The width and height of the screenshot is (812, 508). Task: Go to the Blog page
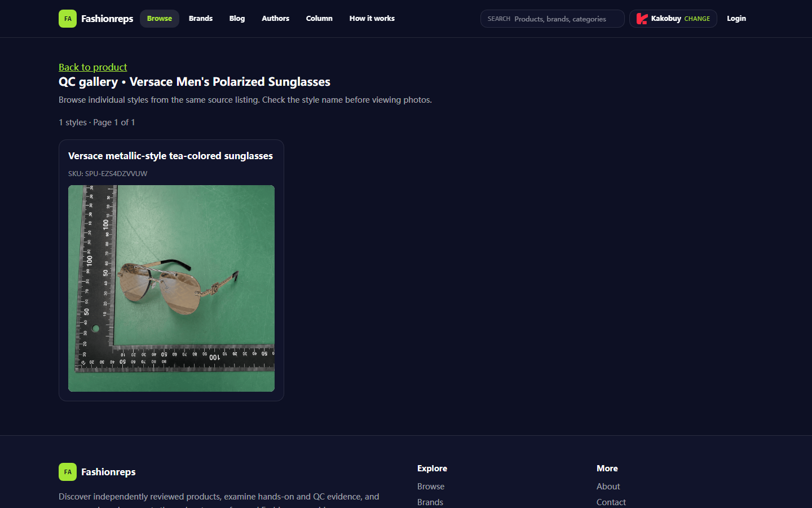coord(237,19)
